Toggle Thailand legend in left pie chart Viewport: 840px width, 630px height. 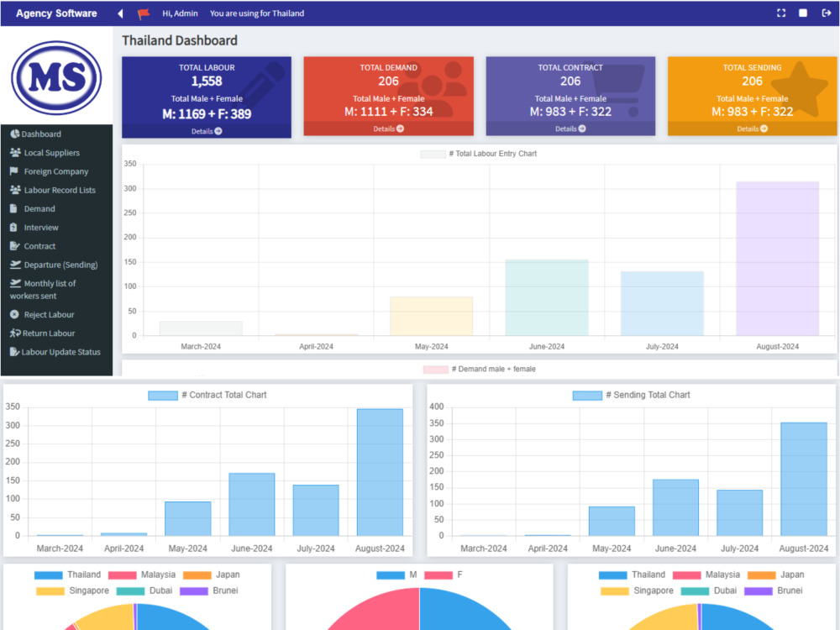click(67, 575)
